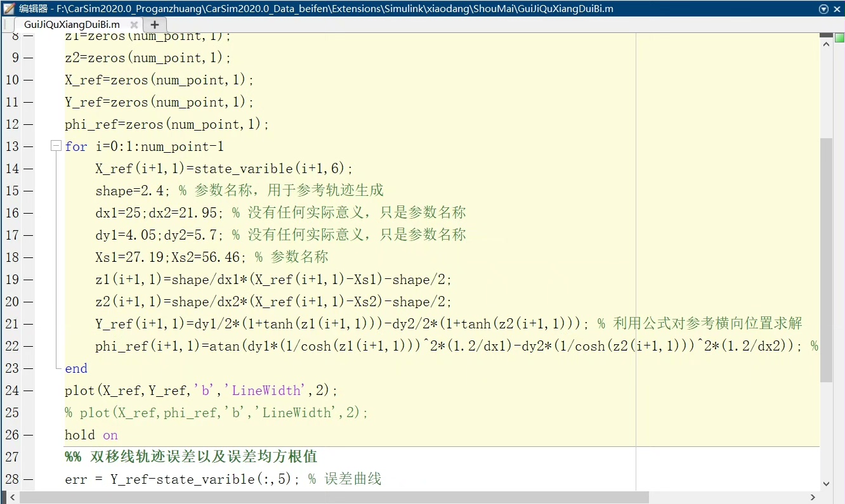The image size is (845, 504).
Task: Click the 'dy1=4.05;dy2=5.7;' assignment
Action: coord(159,235)
